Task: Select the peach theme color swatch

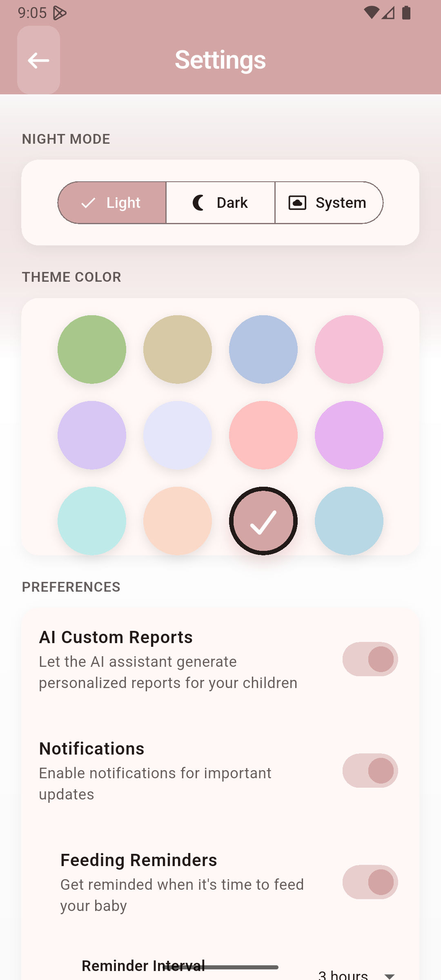Action: (178, 521)
